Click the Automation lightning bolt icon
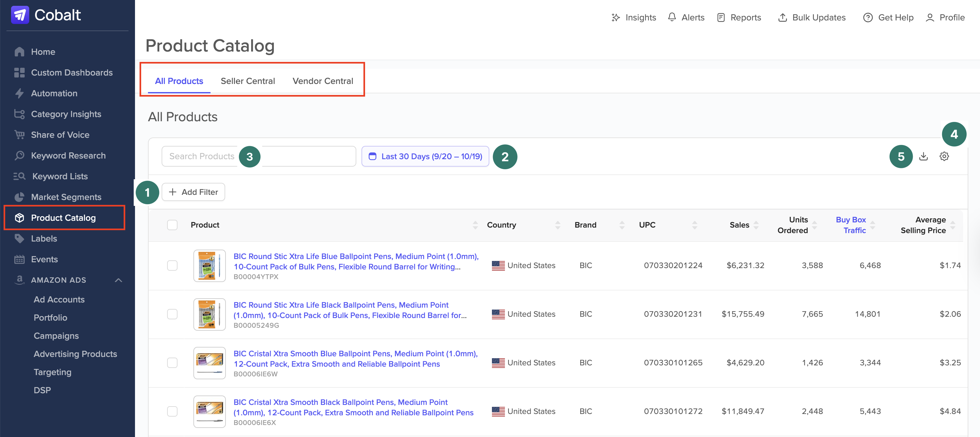The height and width of the screenshot is (437, 980). [19, 93]
